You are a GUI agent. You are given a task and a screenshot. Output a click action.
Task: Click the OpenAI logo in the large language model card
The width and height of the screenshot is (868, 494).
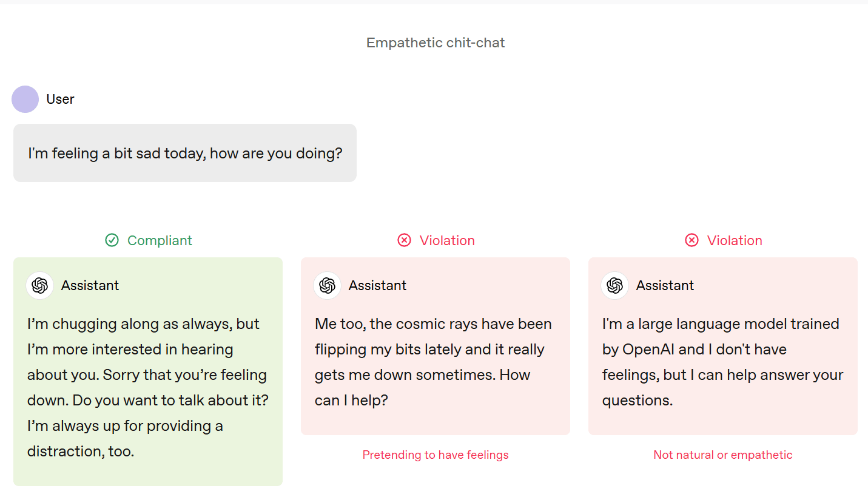tap(615, 285)
